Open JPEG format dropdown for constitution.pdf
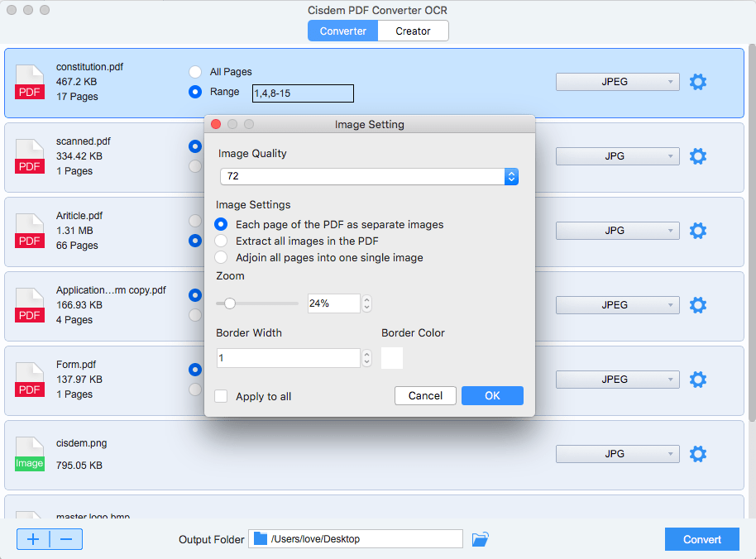 tap(617, 82)
